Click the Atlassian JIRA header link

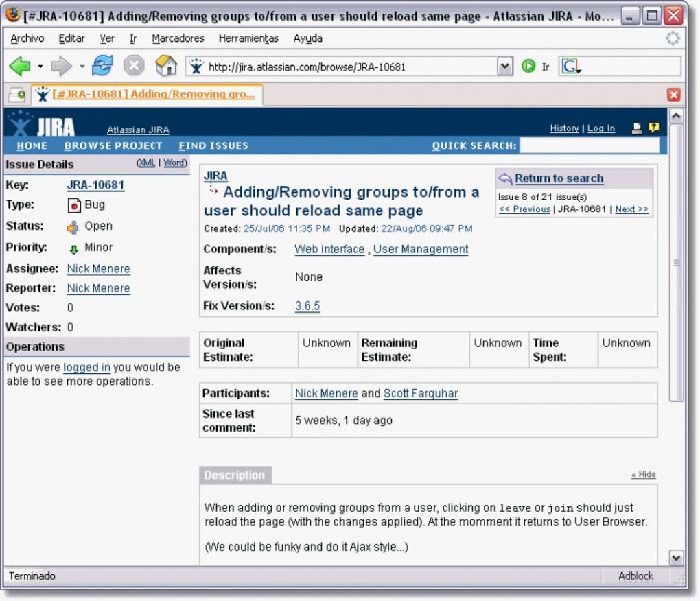[138, 130]
